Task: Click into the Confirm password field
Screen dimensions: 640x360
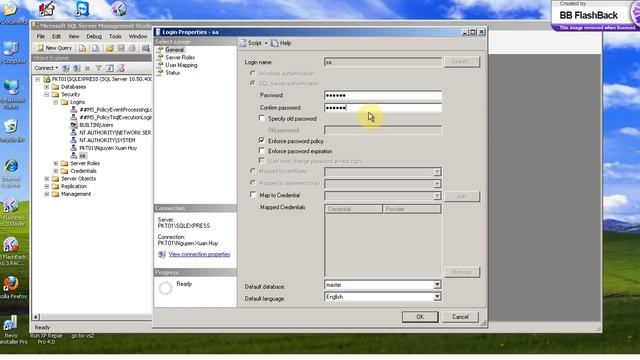Action: [383, 108]
